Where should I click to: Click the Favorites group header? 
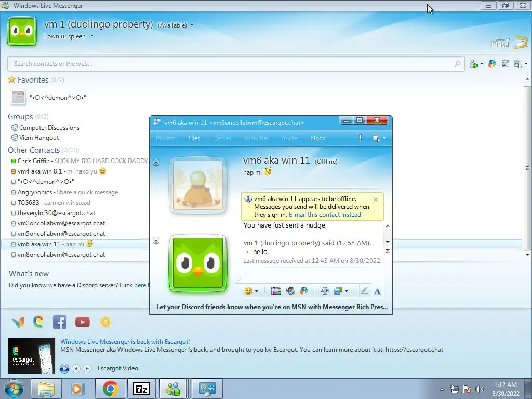click(33, 79)
